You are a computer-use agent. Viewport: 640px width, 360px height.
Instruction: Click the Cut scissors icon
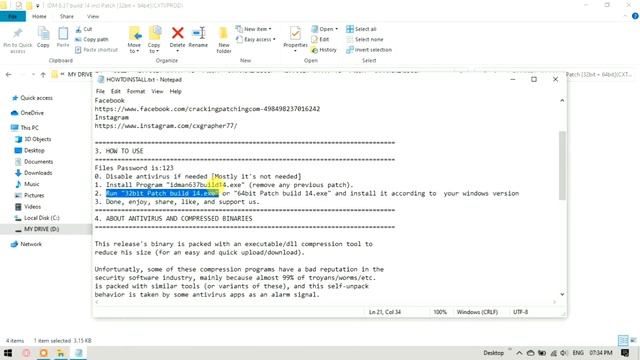pyautogui.click(x=78, y=29)
